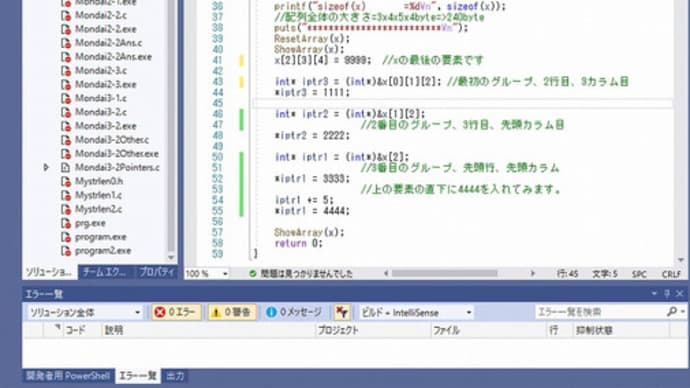Click the editor horizontal scrollbar thumb
This screenshot has height=388, width=690.
pos(444,274)
